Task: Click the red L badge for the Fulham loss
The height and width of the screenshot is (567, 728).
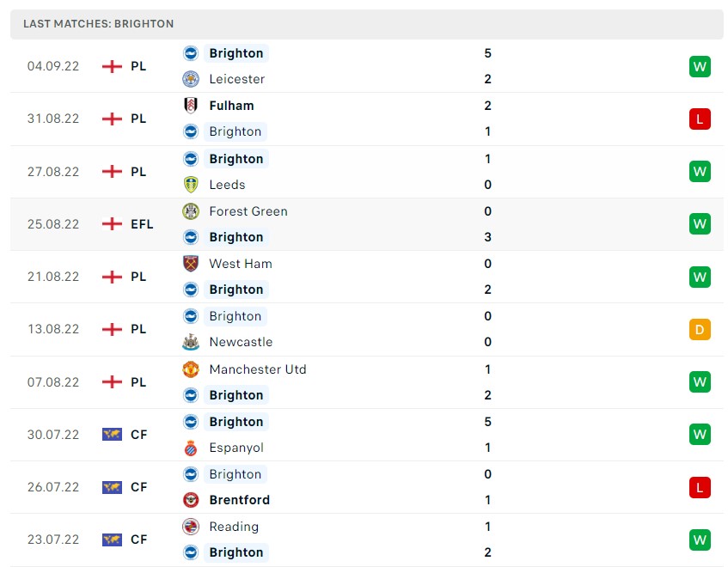Action: (x=700, y=119)
